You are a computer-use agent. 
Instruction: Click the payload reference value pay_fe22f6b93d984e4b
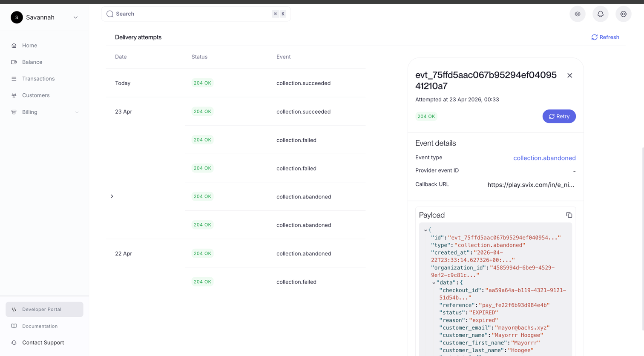pos(514,305)
